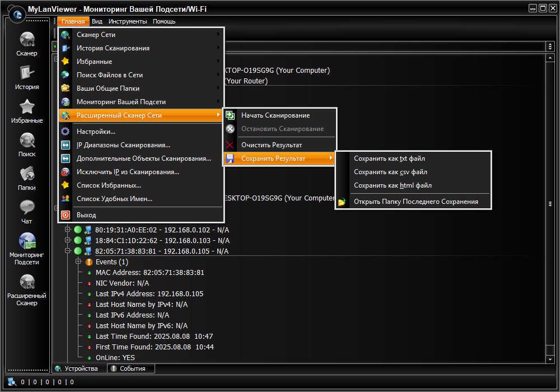The image size is (560, 392).
Task: Open the Инструменты menu
Action: (x=128, y=21)
